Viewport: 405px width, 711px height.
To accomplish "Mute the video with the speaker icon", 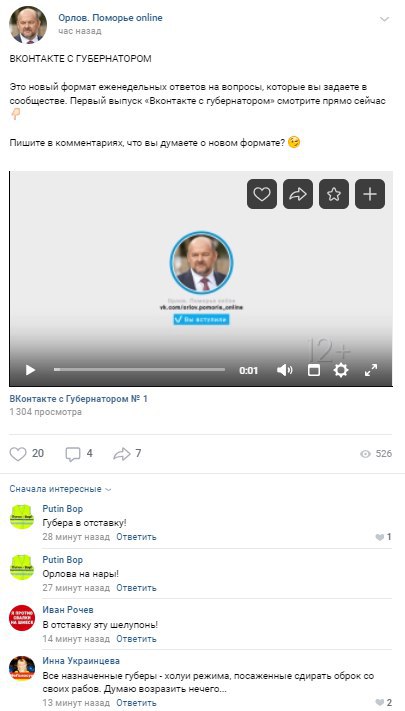I will pos(284,370).
